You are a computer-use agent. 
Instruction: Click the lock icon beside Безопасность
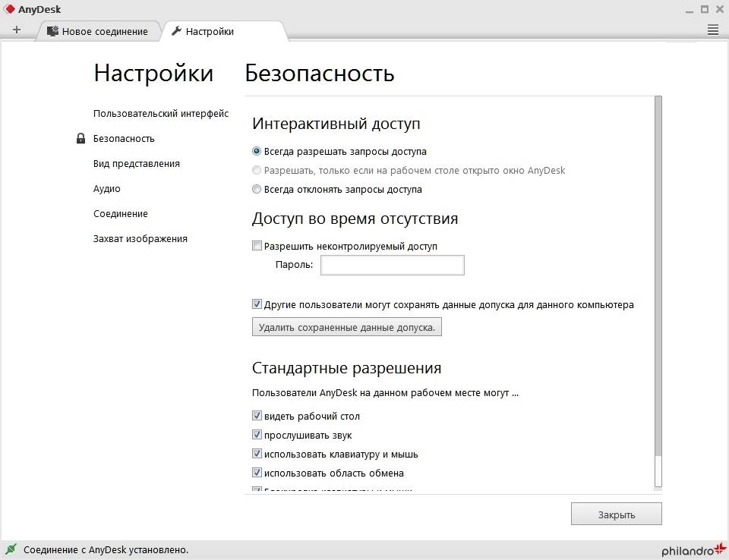pos(80,139)
